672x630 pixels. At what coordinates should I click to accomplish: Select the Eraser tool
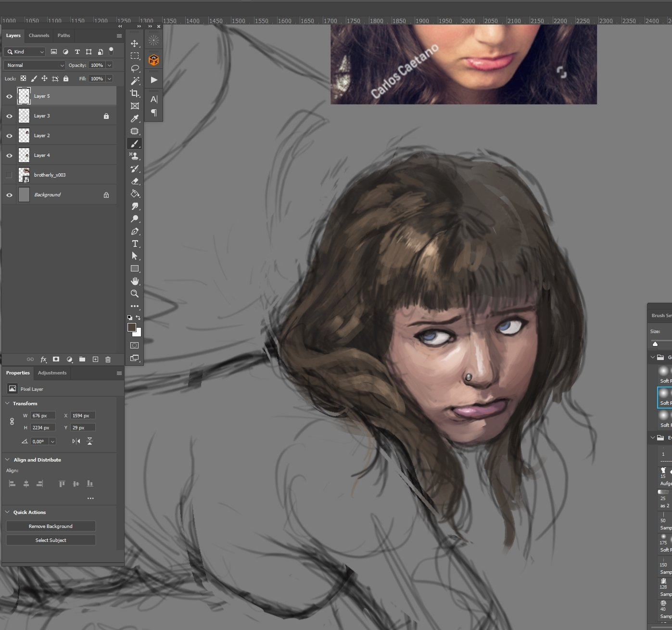click(135, 181)
